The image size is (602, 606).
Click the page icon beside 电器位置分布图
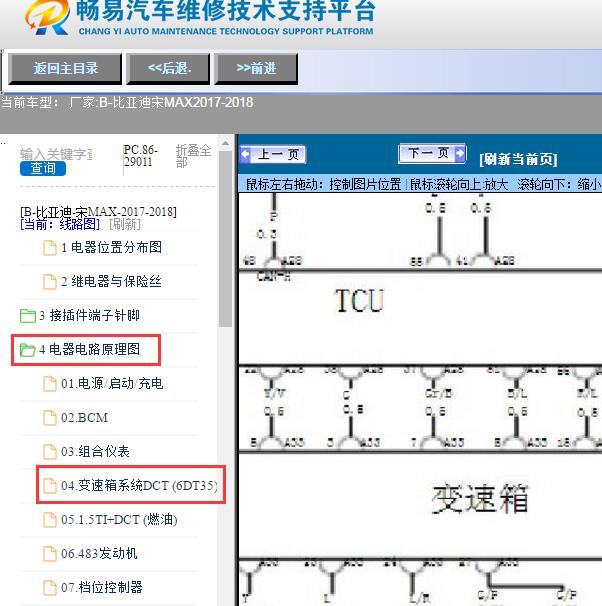coord(49,248)
